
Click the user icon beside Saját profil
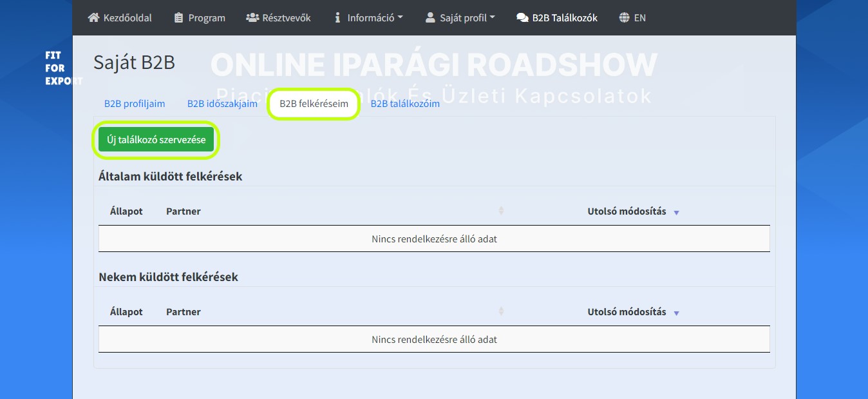click(430, 17)
